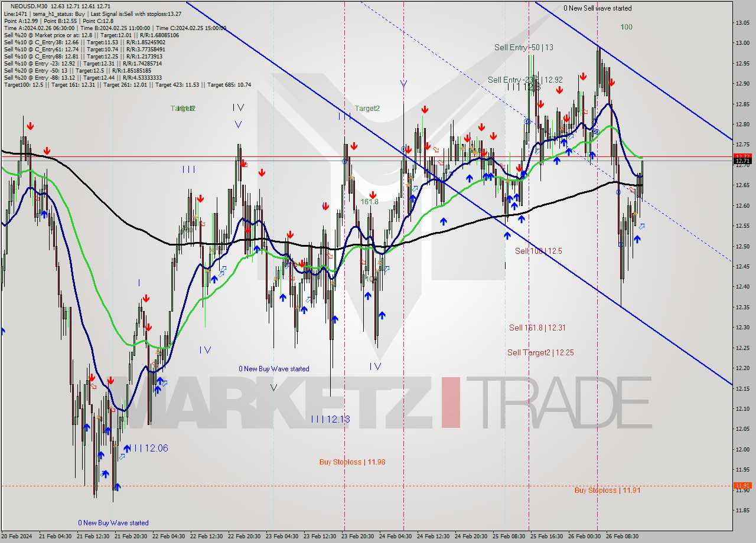Select the 'Line:1471 | tema_h1_status: Buy' info line

click(x=92, y=14)
